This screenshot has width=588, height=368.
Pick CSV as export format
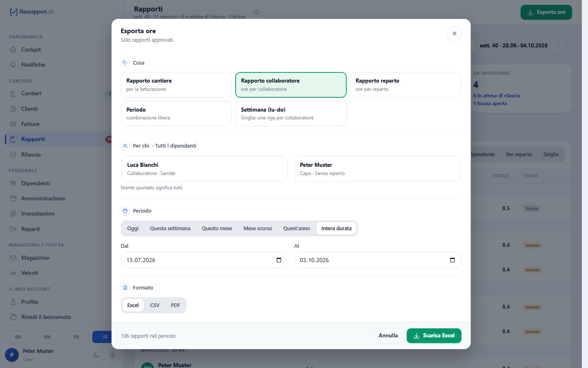click(x=155, y=305)
